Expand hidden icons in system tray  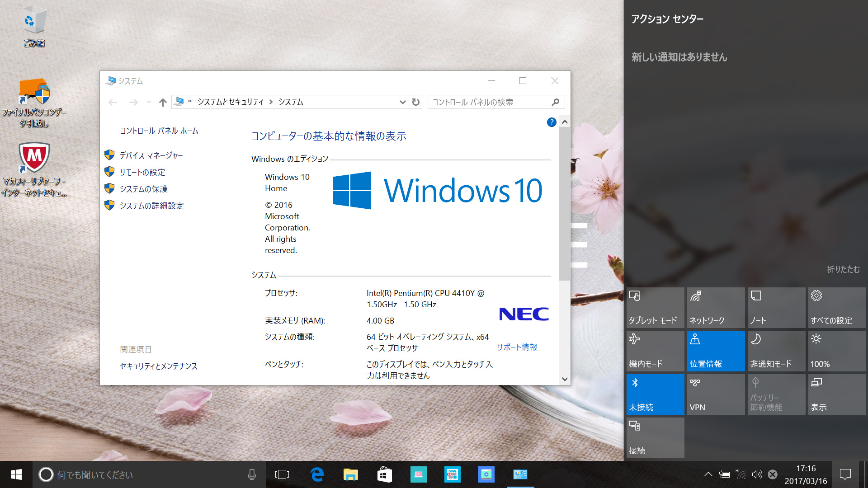click(x=709, y=474)
